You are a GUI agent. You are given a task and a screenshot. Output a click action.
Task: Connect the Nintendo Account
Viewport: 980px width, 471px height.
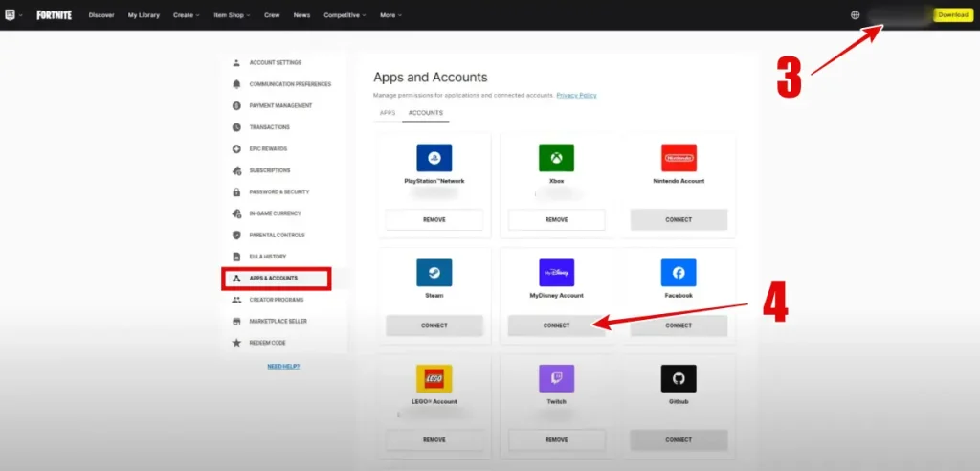[x=679, y=219]
